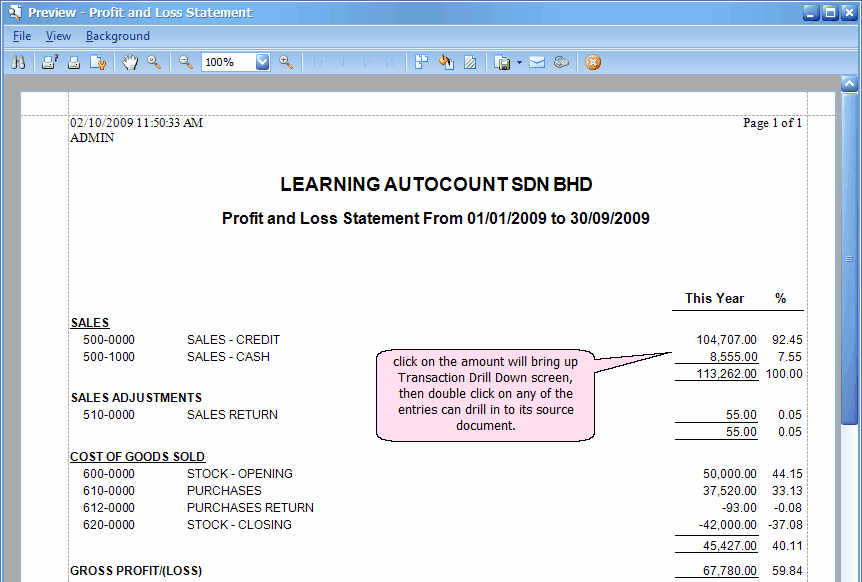This screenshot has width=862, height=582.
Task: Click account code 500-0000
Action: [109, 340]
